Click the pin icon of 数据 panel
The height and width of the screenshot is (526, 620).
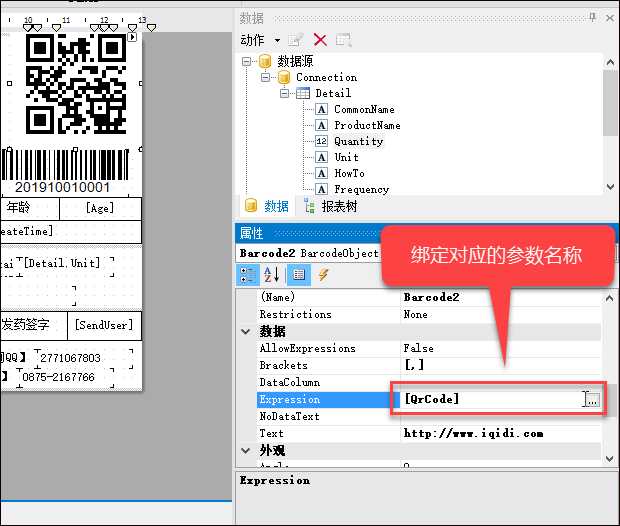[x=592, y=17]
